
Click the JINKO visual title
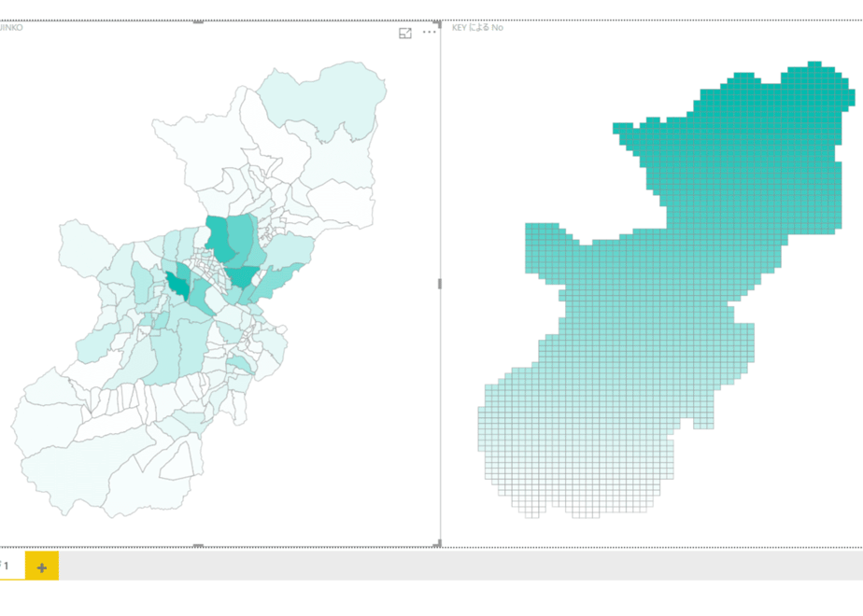(x=11, y=27)
